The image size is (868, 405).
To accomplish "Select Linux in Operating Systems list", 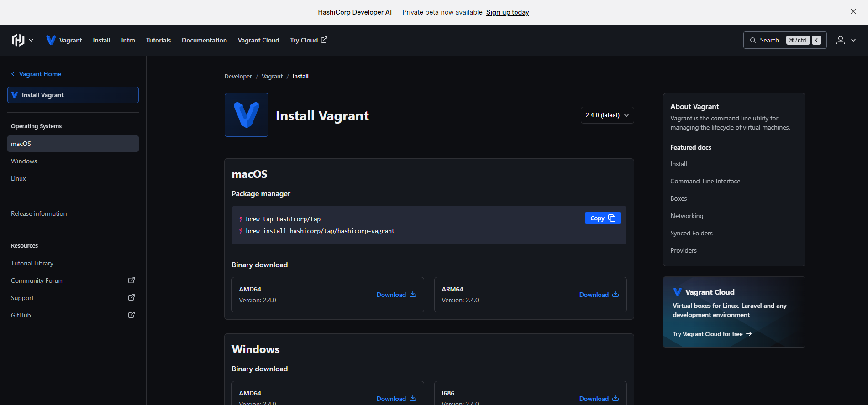I will 73,178.
